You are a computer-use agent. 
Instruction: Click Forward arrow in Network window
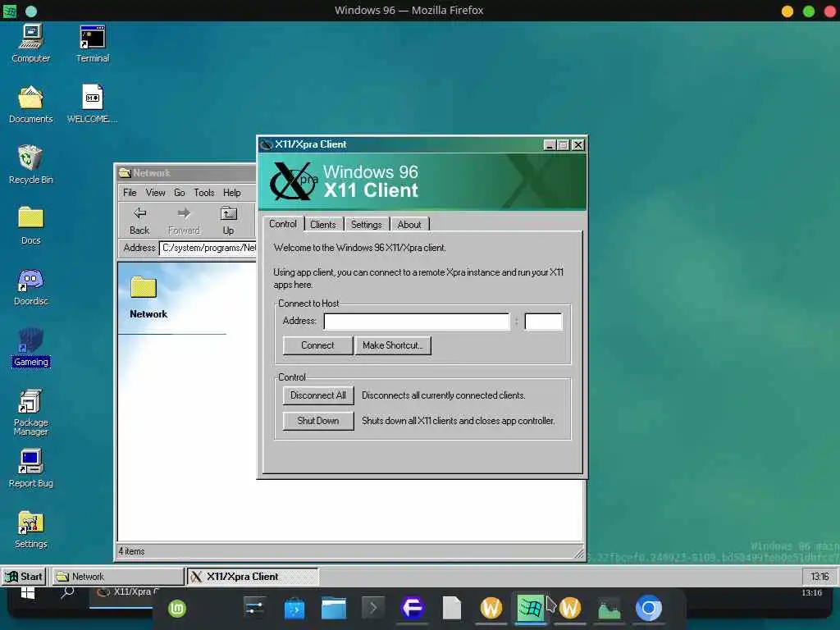[184, 221]
